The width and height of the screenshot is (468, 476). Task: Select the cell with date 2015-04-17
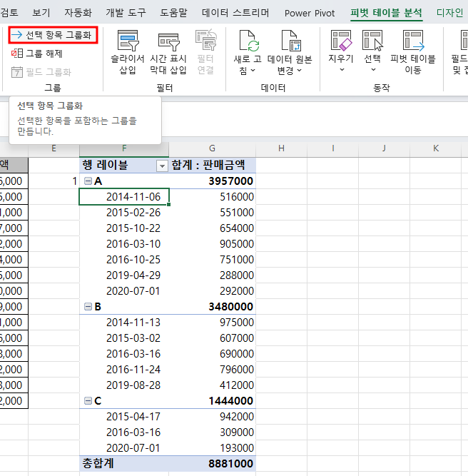coord(124,417)
